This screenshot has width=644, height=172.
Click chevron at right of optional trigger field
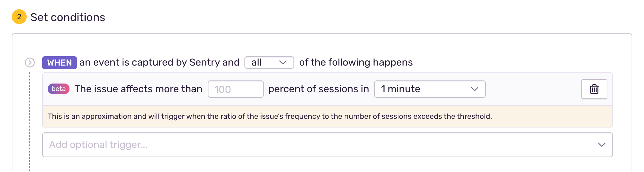(x=602, y=145)
